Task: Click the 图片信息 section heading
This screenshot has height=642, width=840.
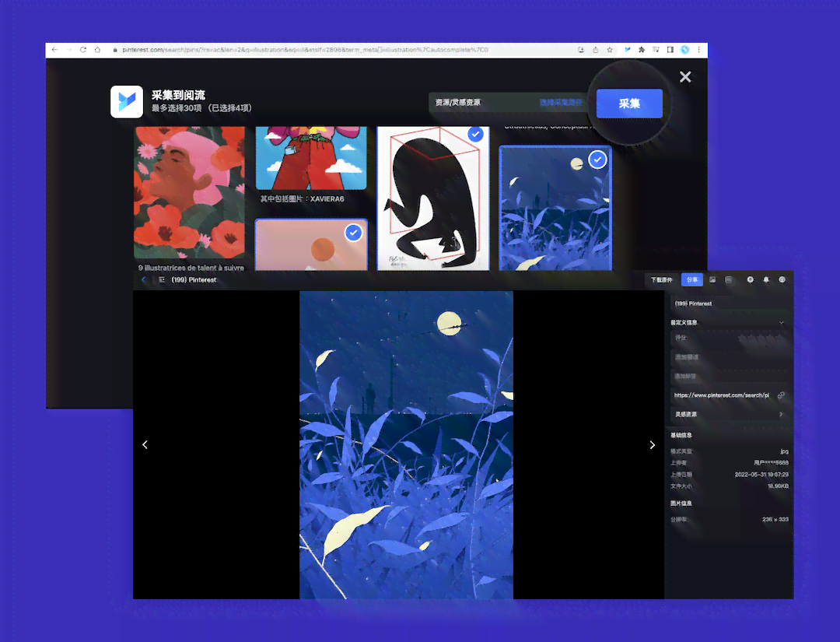Action: 681,503
